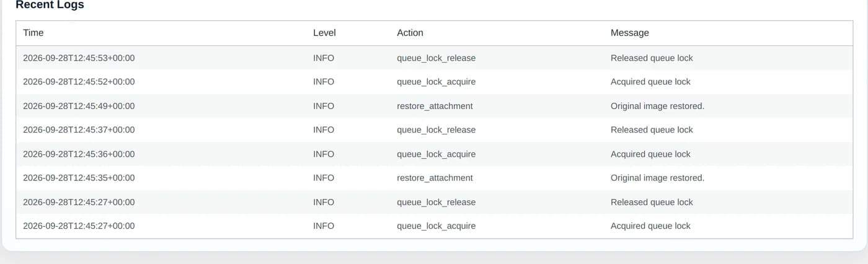Viewport: 868px width, 264px height.
Task: Select Released queue lock message at 12:45:37
Action: click(652, 130)
